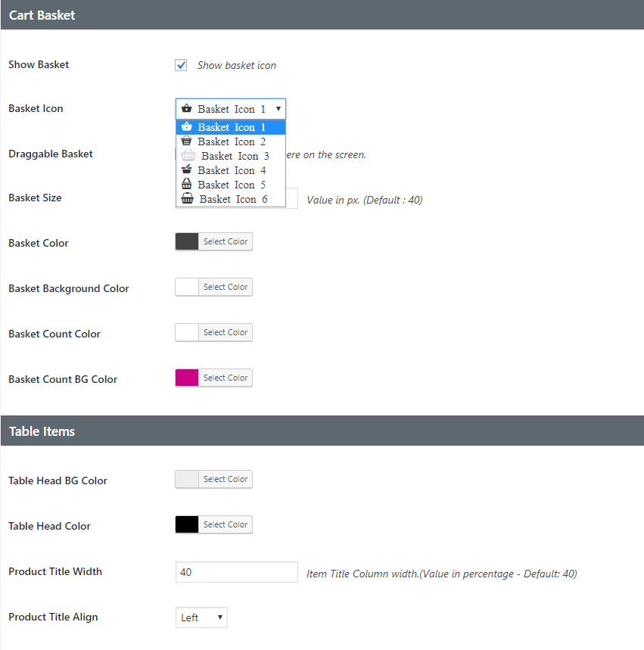The width and height of the screenshot is (644, 650).
Task: Select the Basket Icon 4 option
Action: (x=231, y=170)
